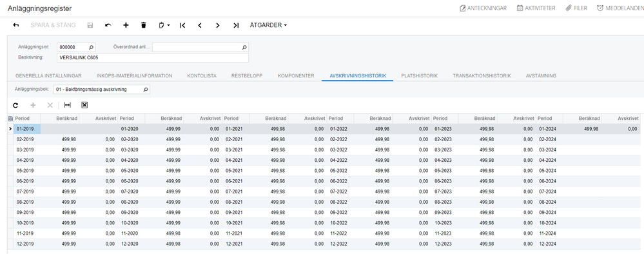Viewport: 644px width, 254px height.
Task: Open the ÅTGÄRDER actions menu
Action: coord(268,25)
